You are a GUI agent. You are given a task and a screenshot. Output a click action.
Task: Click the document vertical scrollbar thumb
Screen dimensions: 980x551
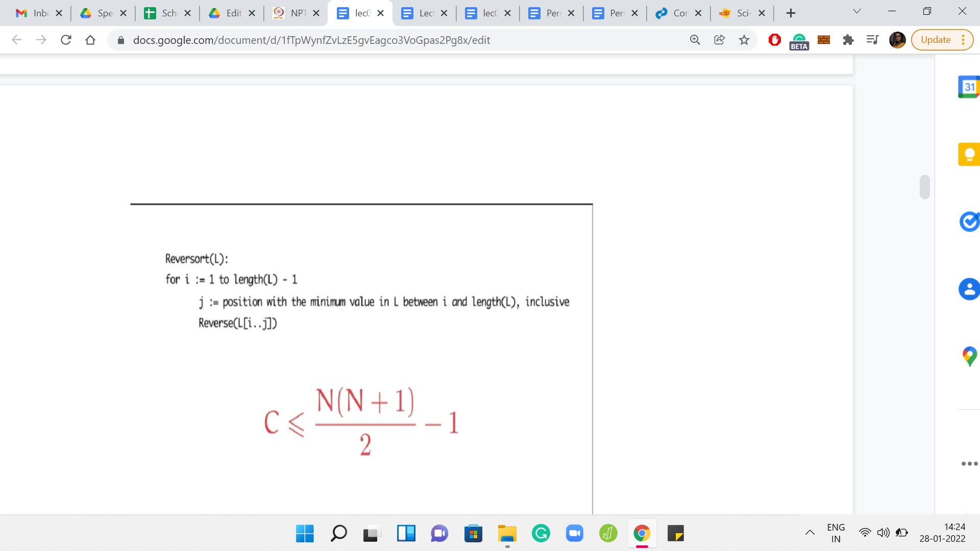pyautogui.click(x=924, y=187)
